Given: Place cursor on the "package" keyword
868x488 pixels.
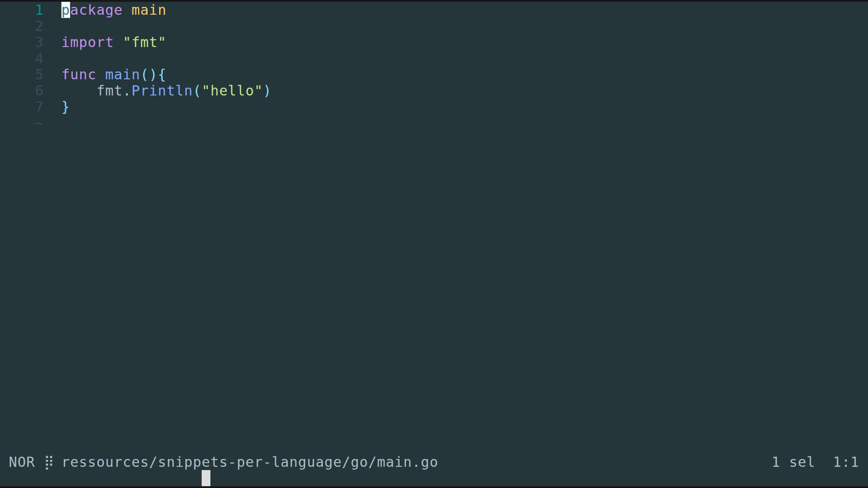Looking at the screenshot, I should tap(92, 10).
